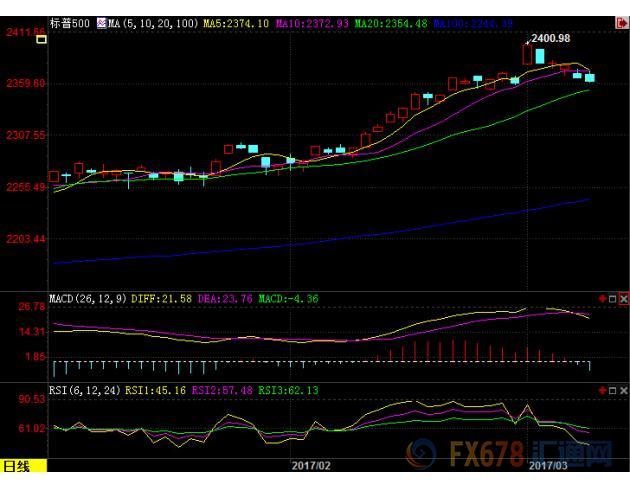Click the 2203.44 price axis label
Screen dimensions: 630x490
coord(25,239)
